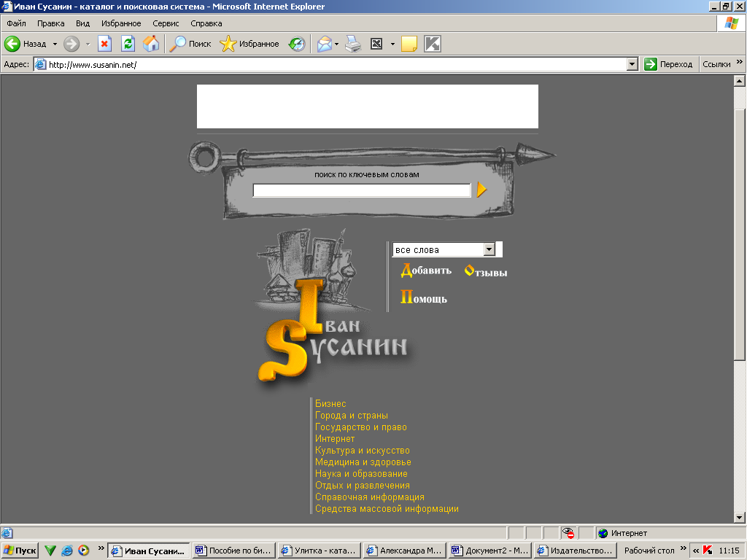Image resolution: width=747 pixels, height=560 pixels.
Task: Launch Internet Explorer from quick launch
Action: pos(67,551)
